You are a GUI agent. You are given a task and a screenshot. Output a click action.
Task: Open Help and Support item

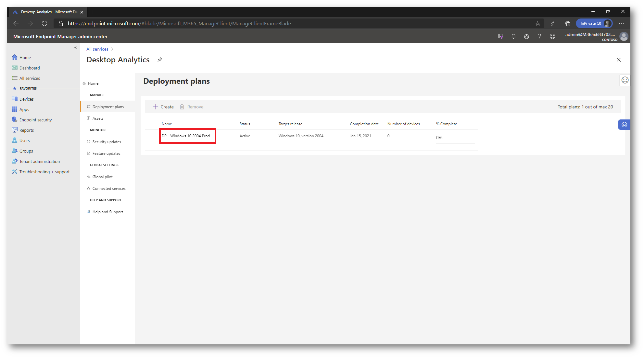click(x=107, y=212)
